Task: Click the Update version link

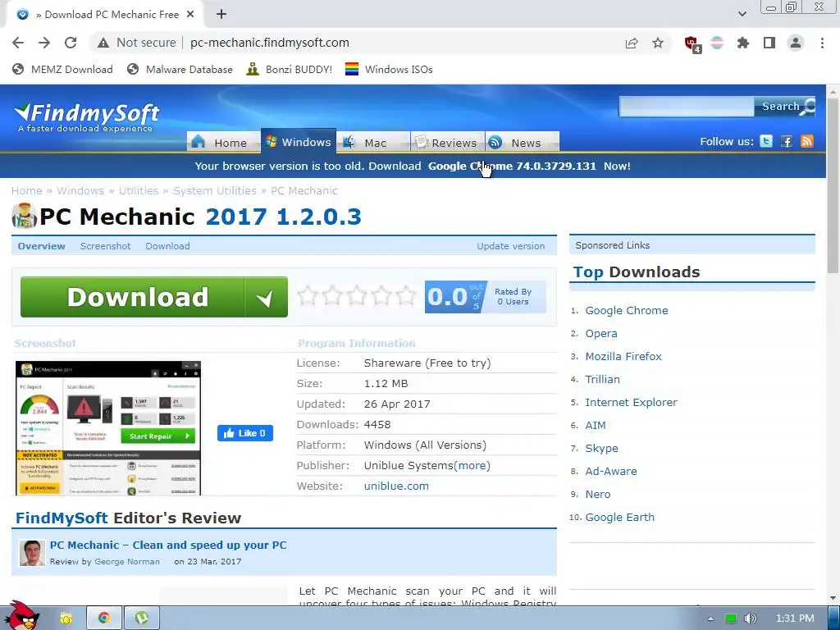Action: click(510, 246)
